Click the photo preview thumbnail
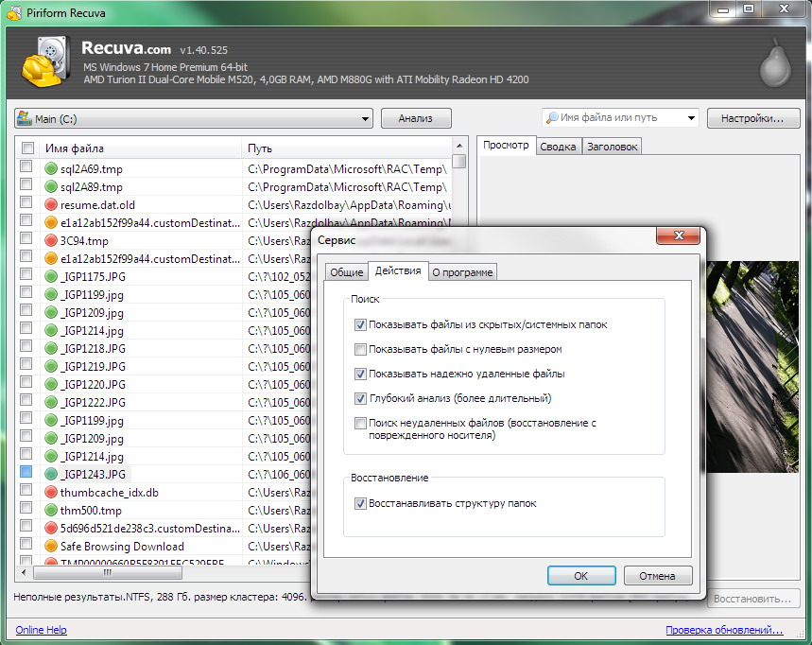This screenshot has height=645, width=812. [752, 366]
